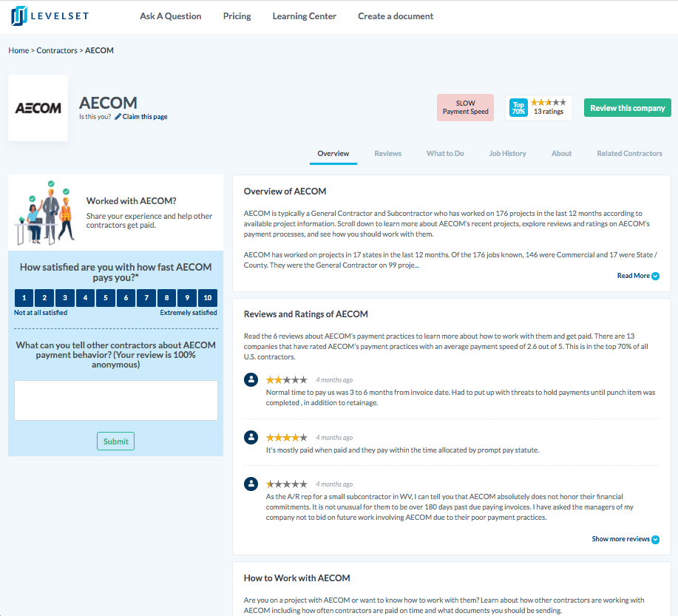Open the SLOW Payment Speed badge
Image resolution: width=678 pixels, height=616 pixels.
point(465,108)
